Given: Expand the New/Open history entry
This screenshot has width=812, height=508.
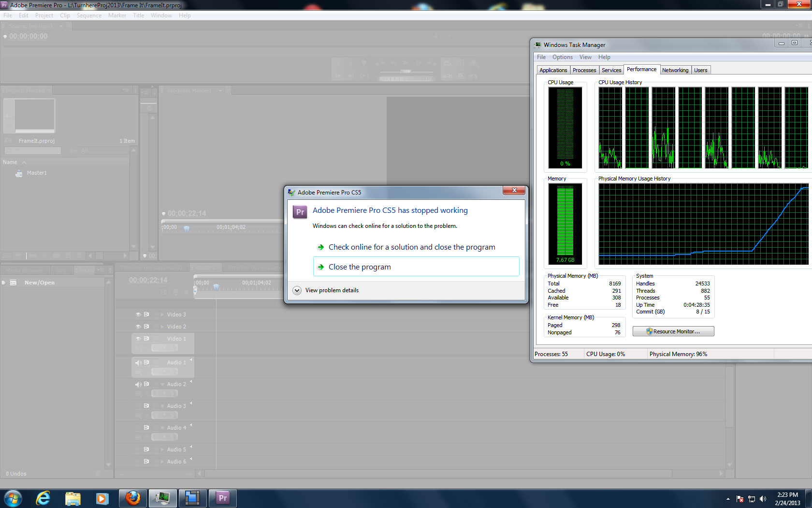Looking at the screenshot, I should [4, 283].
